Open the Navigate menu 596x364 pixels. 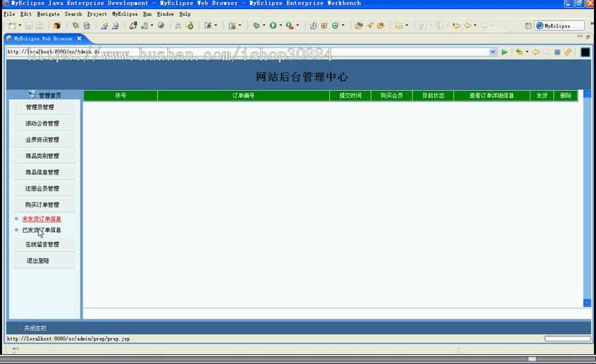(x=48, y=14)
